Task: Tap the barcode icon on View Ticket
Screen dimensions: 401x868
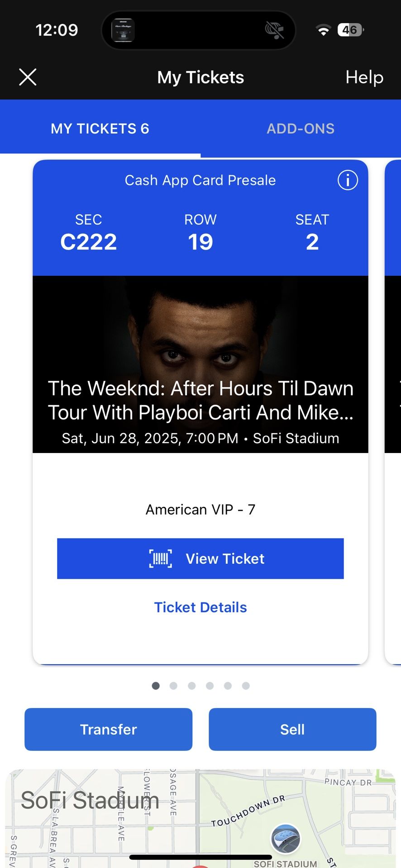Action: tap(161, 559)
